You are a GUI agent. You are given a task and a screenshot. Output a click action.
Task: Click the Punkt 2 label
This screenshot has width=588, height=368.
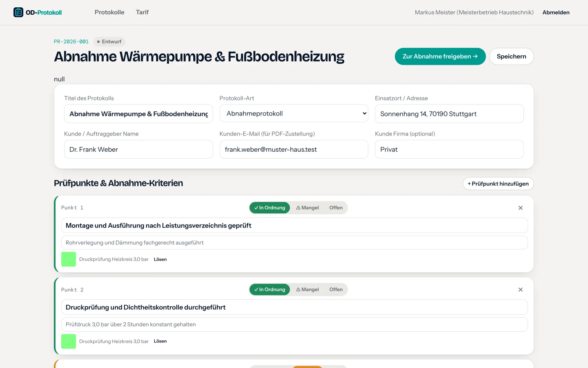tap(72, 290)
